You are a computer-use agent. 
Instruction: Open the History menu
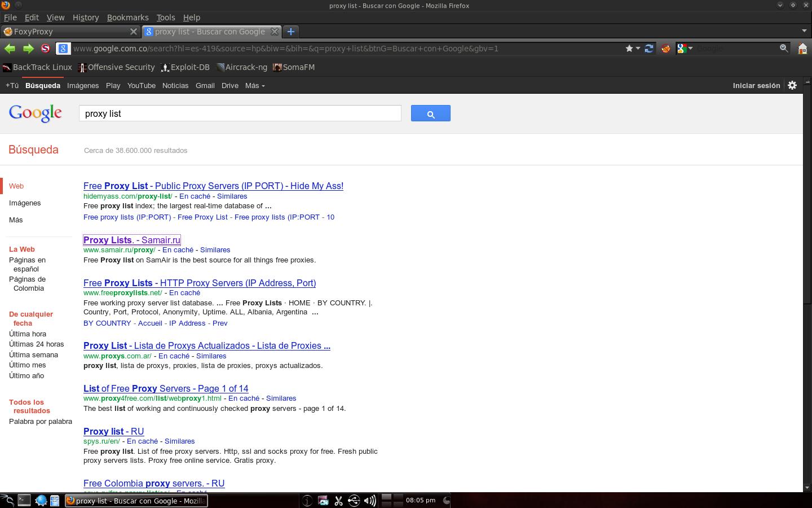tap(86, 17)
